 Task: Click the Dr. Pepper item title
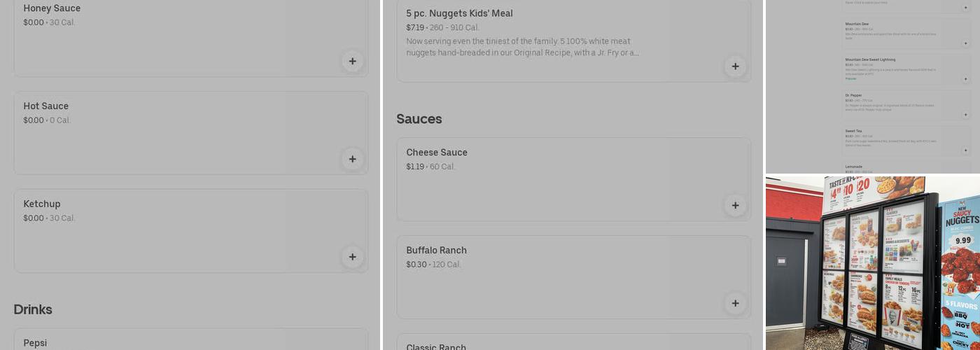(x=853, y=95)
